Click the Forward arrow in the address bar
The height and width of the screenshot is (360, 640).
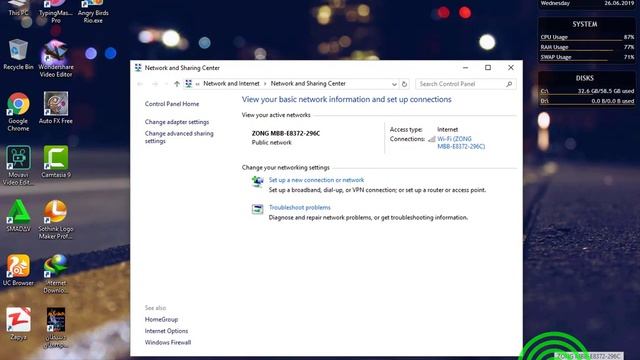[155, 84]
